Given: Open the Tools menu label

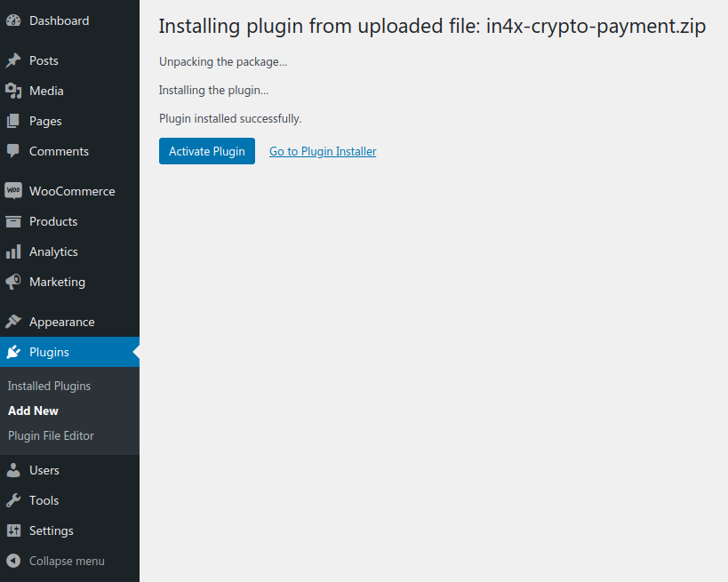Looking at the screenshot, I should point(44,500).
